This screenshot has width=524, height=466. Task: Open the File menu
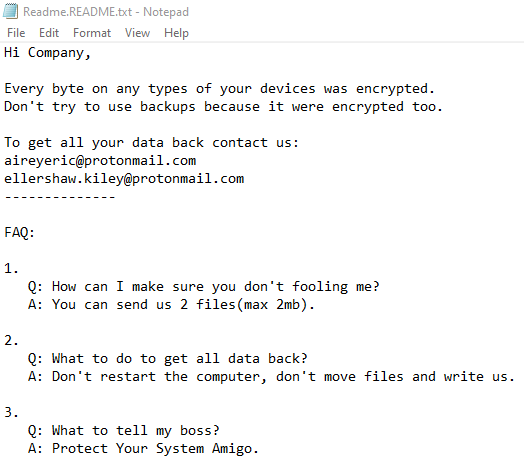16,33
